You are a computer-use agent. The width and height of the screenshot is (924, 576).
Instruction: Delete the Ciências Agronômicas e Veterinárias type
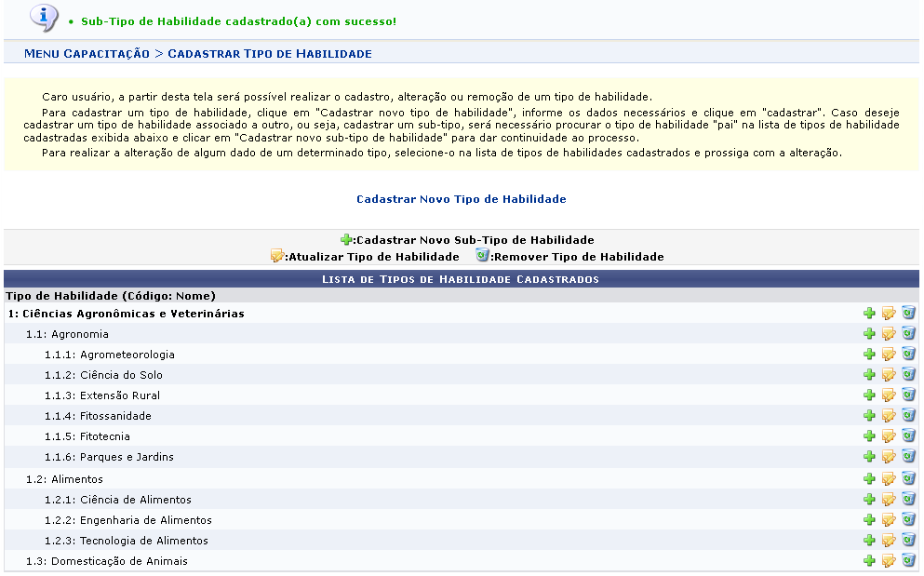[908, 314]
